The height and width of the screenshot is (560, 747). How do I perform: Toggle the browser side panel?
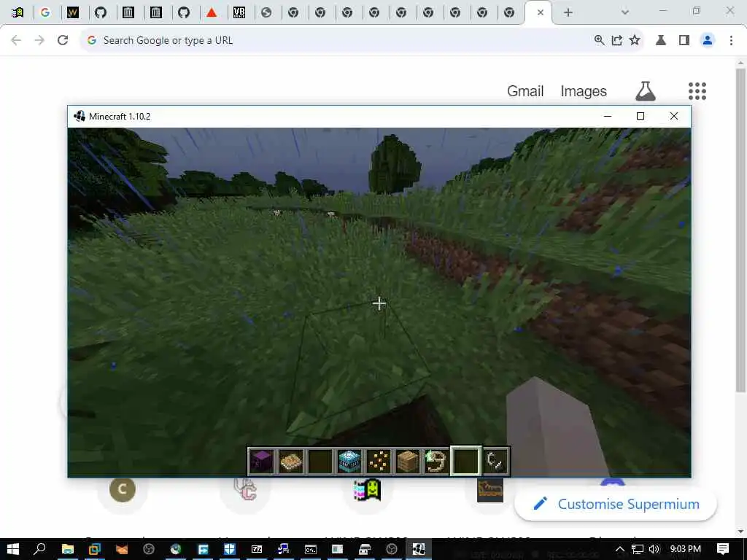(x=684, y=41)
